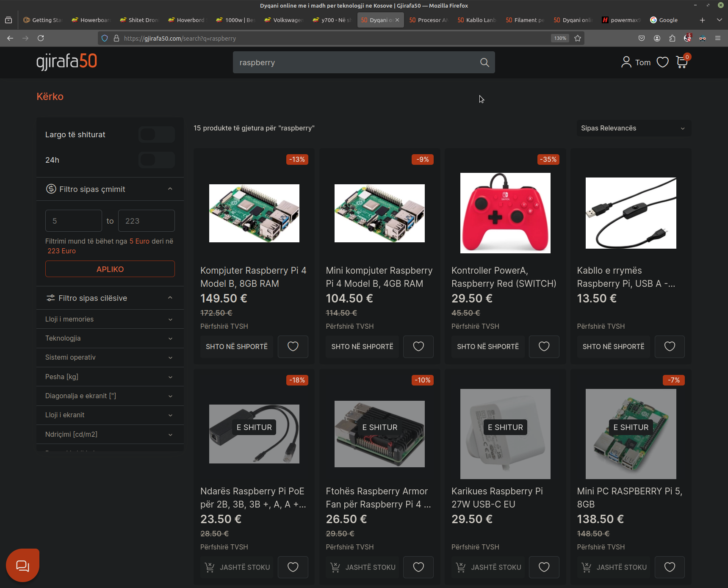The height and width of the screenshot is (588, 728).
Task: Open the shopping cart icon
Action: [682, 62]
